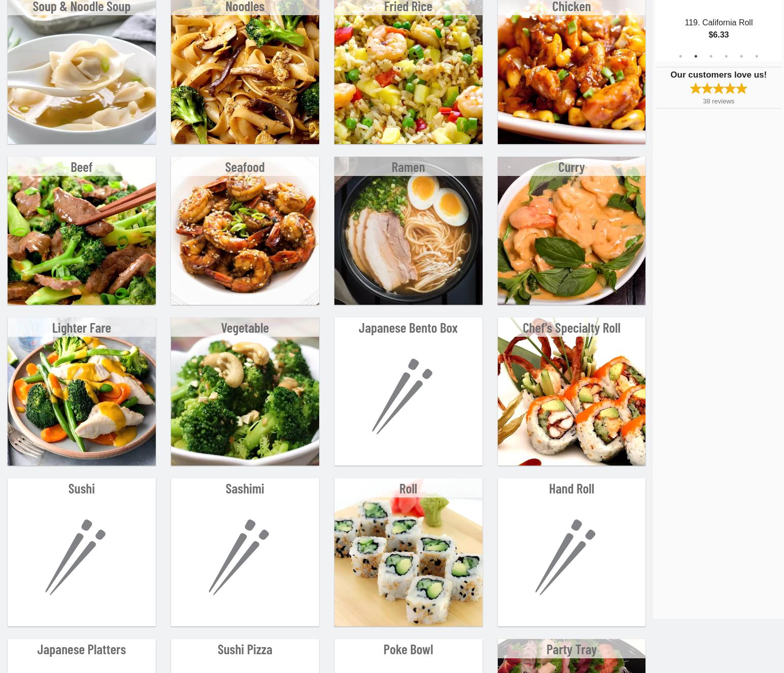Viewport: 784px width, 673px height.
Task: Open the Beef category tile
Action: (82, 231)
